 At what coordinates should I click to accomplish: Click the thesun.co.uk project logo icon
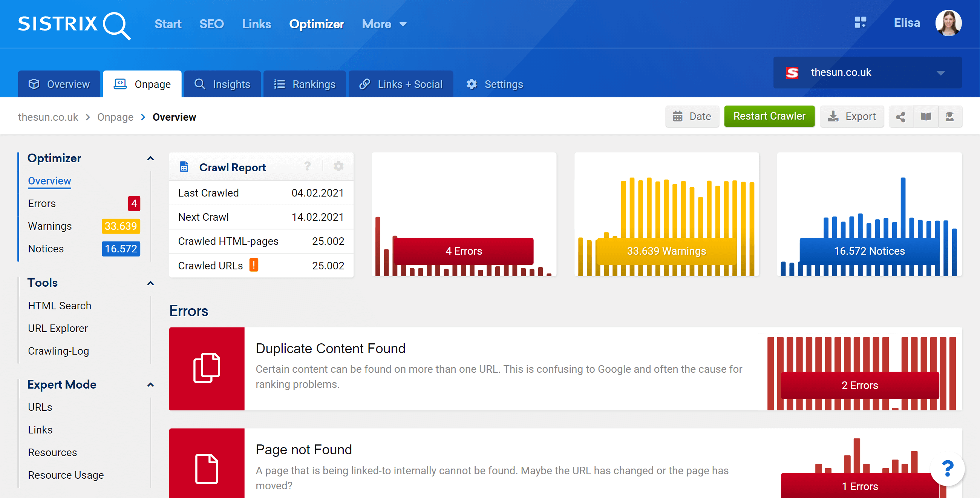coord(792,73)
